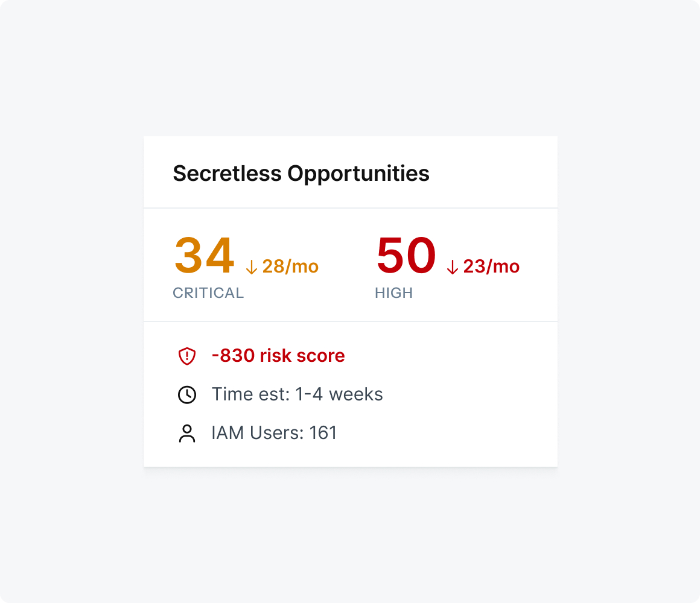Click the HIGH label
This screenshot has height=603, width=700.
(x=394, y=293)
